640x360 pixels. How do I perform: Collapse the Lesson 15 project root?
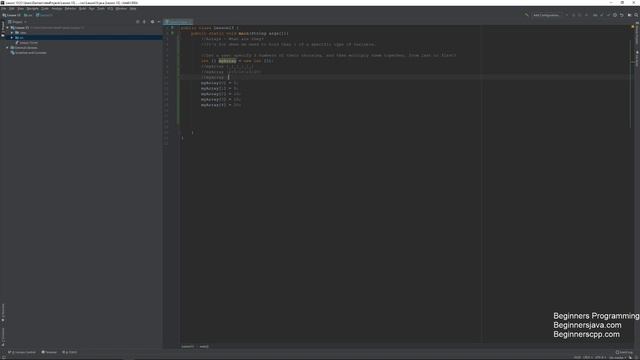click(7, 28)
